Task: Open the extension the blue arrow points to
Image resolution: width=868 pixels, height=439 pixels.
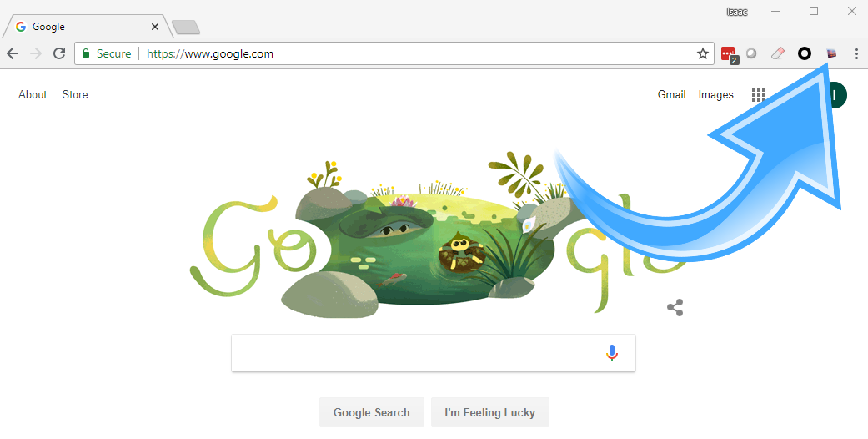Action: [x=831, y=53]
